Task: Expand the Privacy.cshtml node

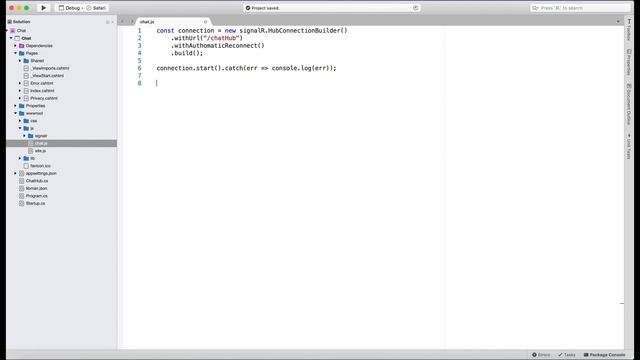Action: tap(20, 98)
